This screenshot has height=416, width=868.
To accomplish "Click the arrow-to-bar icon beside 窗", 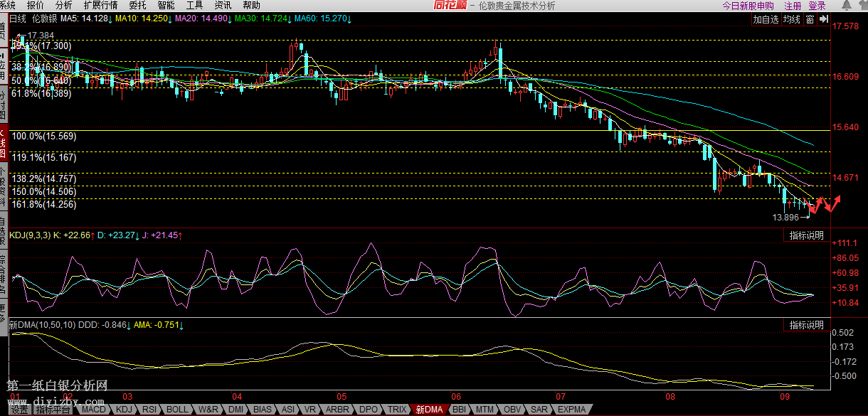I will pyautogui.click(x=824, y=20).
